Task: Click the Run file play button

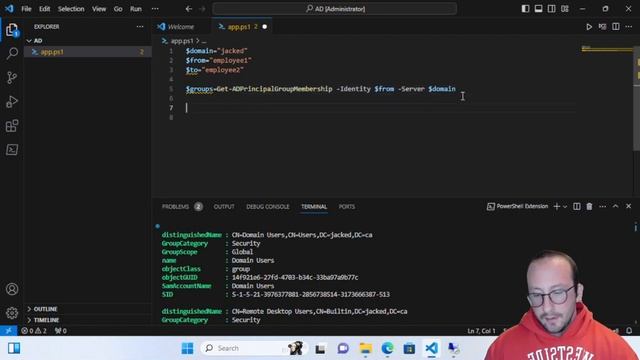Action: [589, 27]
